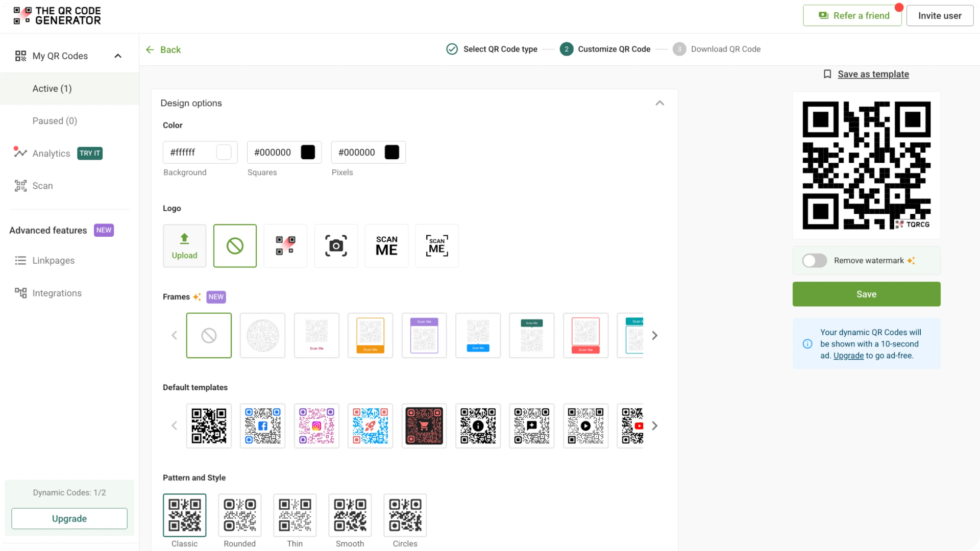
Task: Click the Upgrade link in ad notice
Action: (848, 356)
